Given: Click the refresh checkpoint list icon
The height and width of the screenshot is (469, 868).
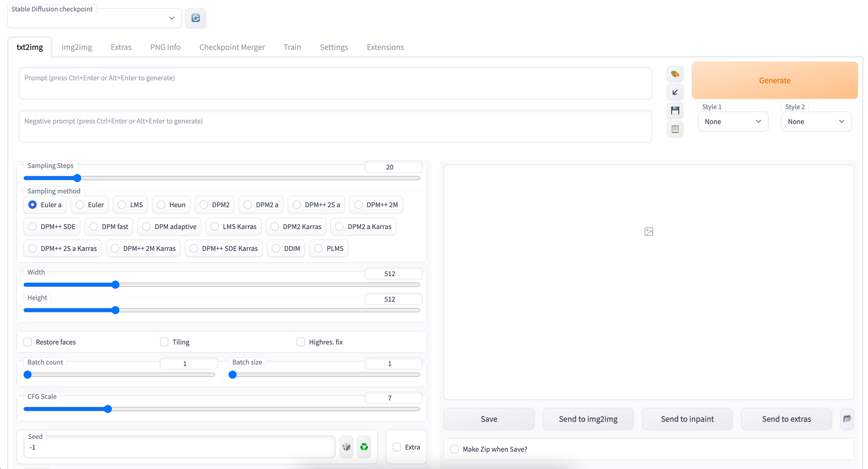Looking at the screenshot, I should click(x=195, y=18).
